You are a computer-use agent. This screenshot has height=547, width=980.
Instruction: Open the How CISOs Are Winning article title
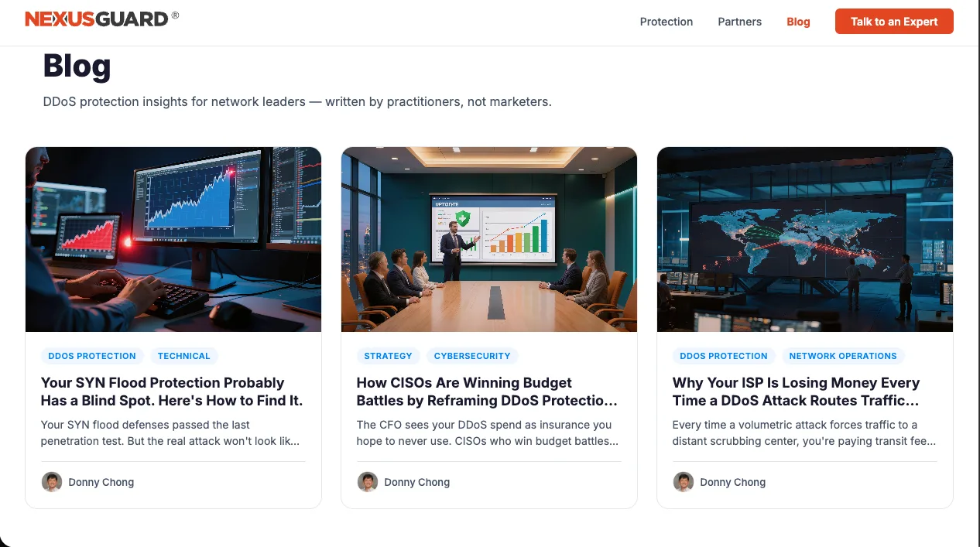point(487,391)
